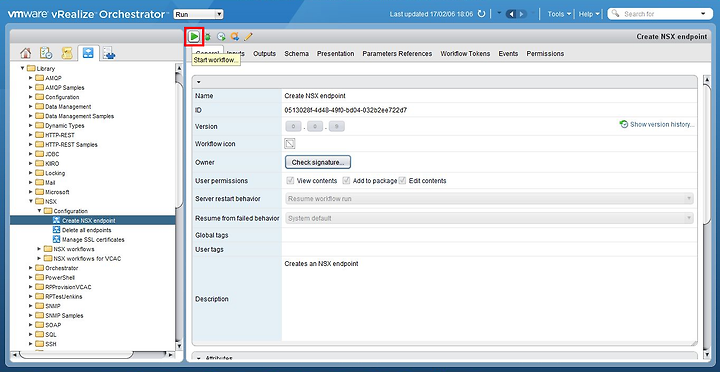Click the Description text area
The image size is (720, 372).
[x=489, y=299]
